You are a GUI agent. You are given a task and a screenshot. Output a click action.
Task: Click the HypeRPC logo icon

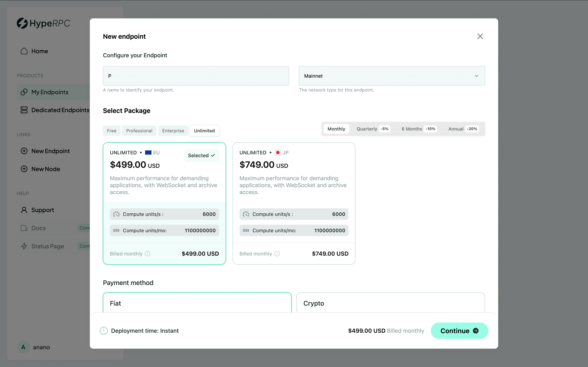[22, 23]
